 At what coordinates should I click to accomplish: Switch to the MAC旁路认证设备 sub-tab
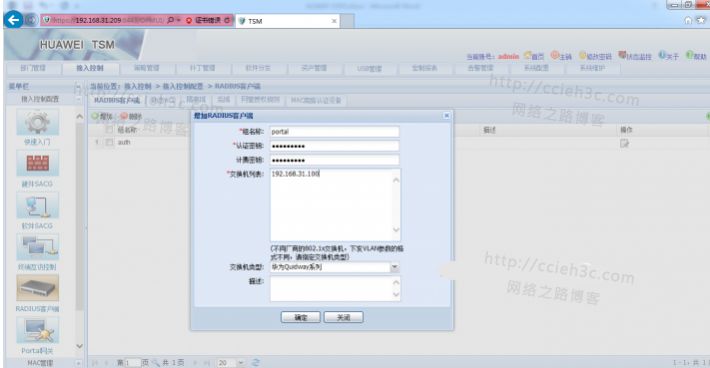pos(316,100)
